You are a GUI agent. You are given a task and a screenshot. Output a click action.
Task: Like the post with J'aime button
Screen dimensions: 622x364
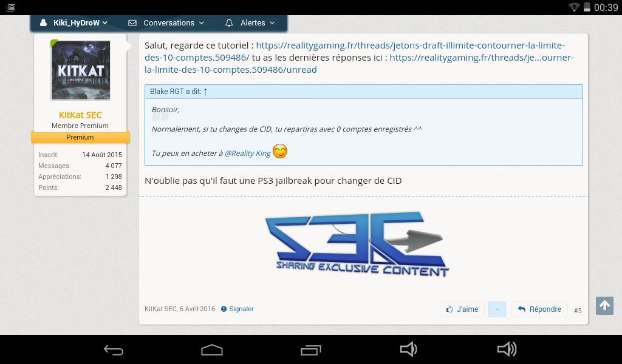point(462,309)
